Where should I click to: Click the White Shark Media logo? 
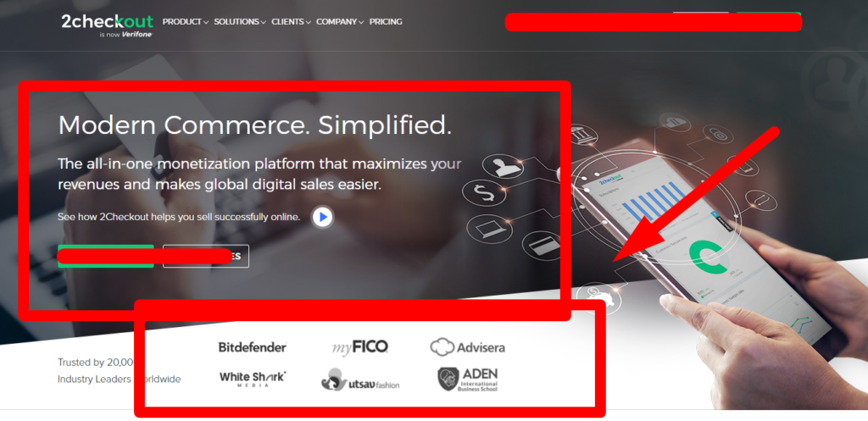(253, 379)
